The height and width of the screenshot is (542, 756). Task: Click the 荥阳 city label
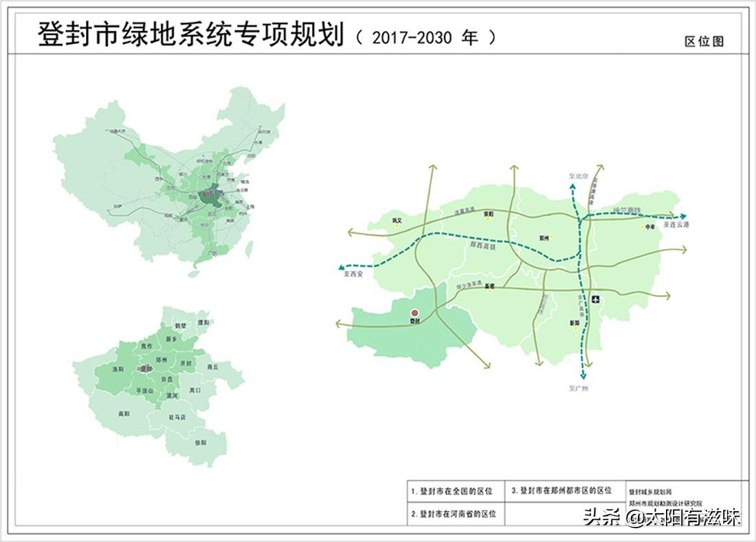(x=489, y=213)
